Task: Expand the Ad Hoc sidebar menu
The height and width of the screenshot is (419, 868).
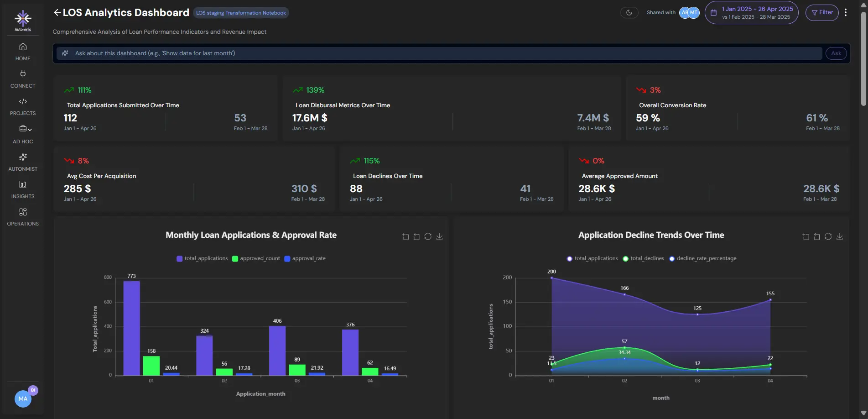Action: [x=23, y=134]
